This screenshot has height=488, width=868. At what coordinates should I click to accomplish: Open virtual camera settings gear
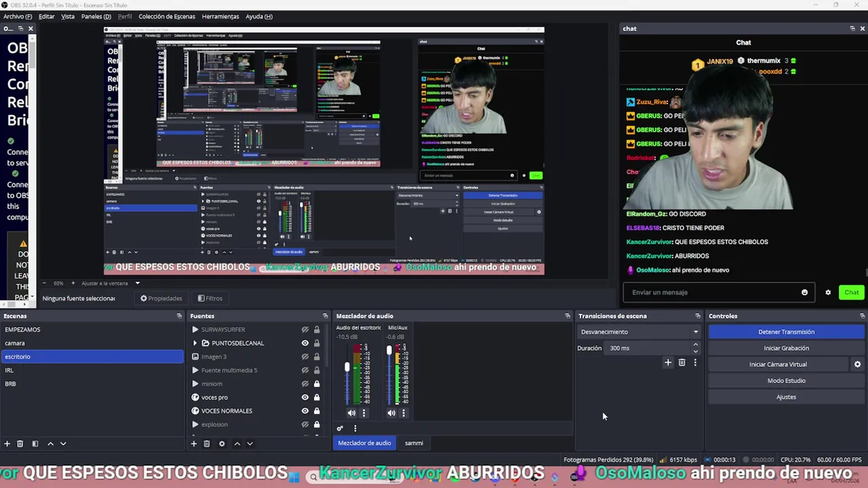click(x=857, y=364)
